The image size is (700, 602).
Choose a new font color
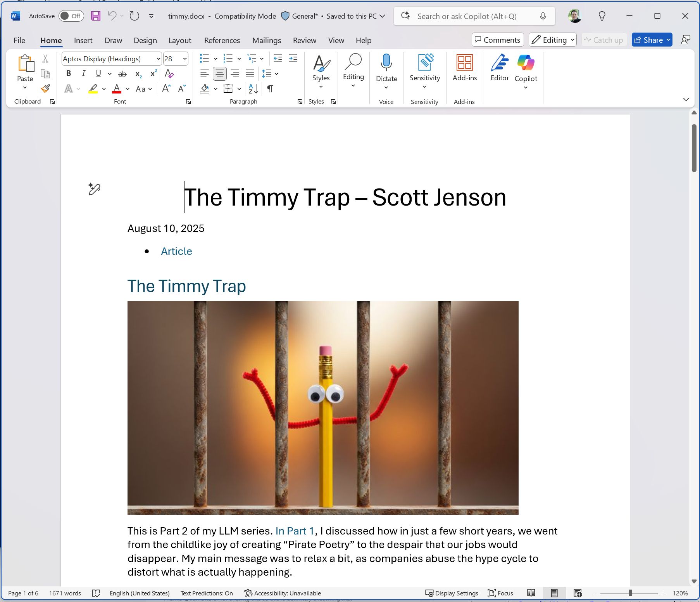127,89
